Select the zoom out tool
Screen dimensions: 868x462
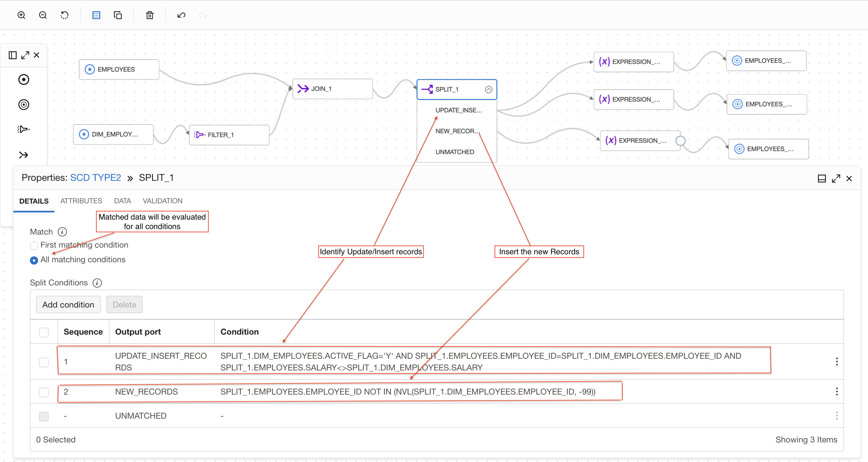[x=42, y=15]
